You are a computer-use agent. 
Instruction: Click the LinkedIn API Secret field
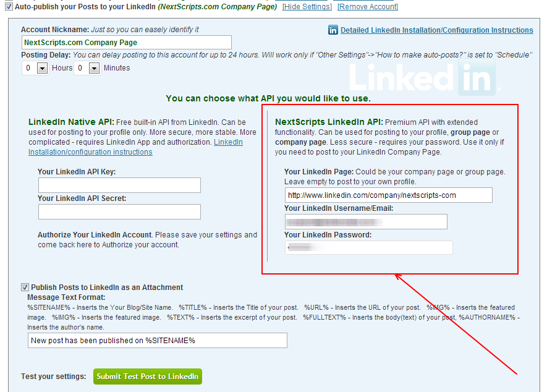119,211
